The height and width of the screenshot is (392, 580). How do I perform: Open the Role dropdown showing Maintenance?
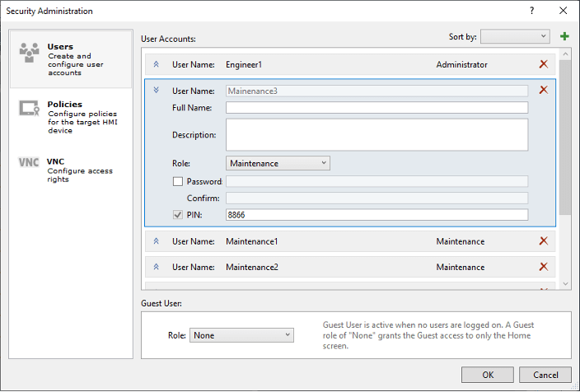point(278,163)
